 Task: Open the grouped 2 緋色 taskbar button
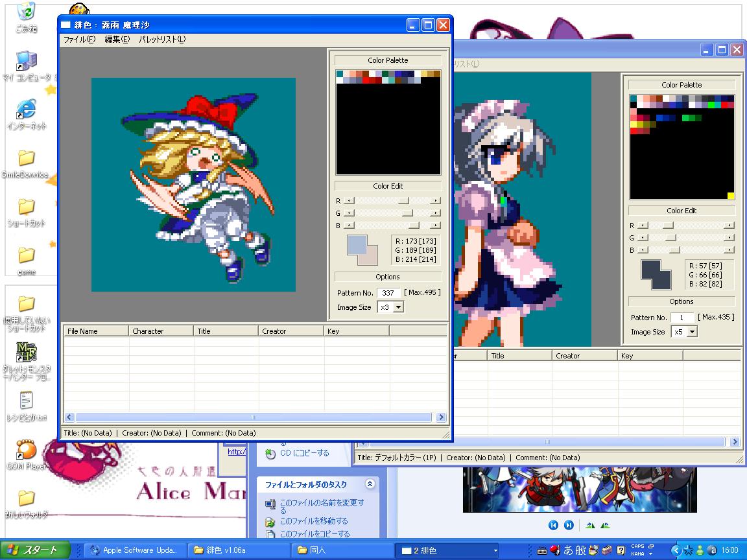coord(448,550)
